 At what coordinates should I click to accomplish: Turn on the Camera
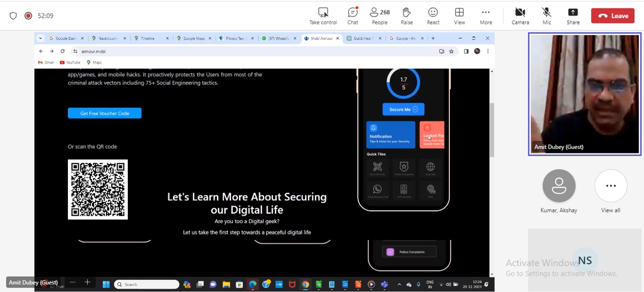(520, 16)
